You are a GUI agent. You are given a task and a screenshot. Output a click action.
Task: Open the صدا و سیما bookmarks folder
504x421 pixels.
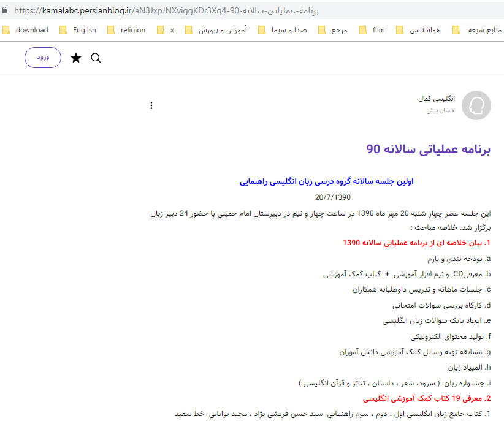283,30
